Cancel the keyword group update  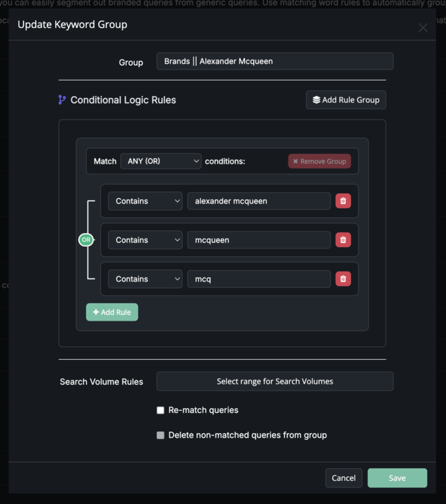(344, 478)
